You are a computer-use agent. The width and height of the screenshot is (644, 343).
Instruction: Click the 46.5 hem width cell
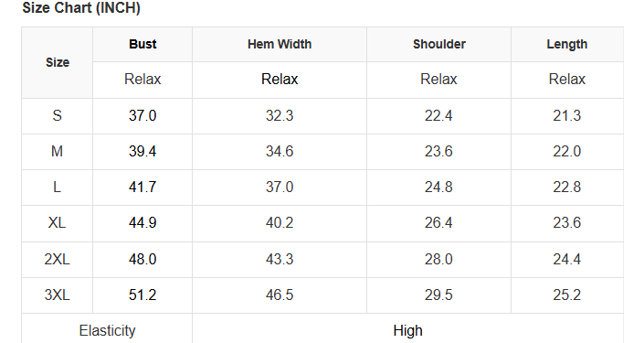coord(280,295)
